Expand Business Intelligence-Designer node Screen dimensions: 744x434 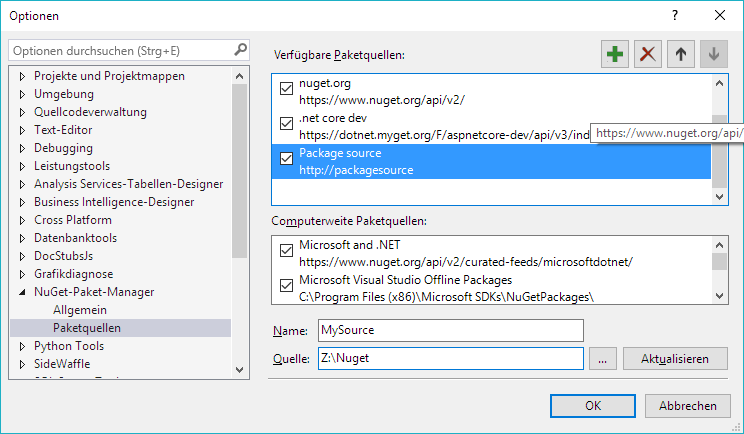(22, 202)
